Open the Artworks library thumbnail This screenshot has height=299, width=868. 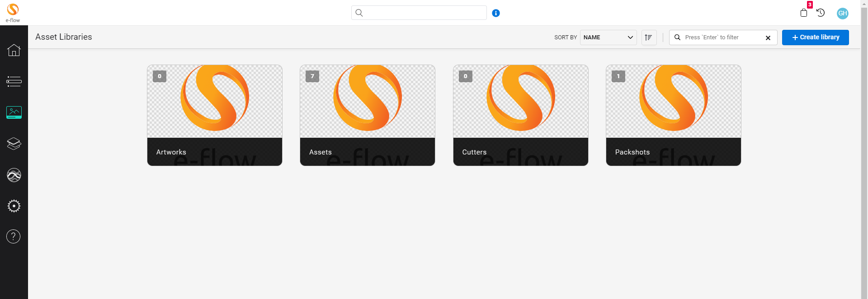[215, 102]
